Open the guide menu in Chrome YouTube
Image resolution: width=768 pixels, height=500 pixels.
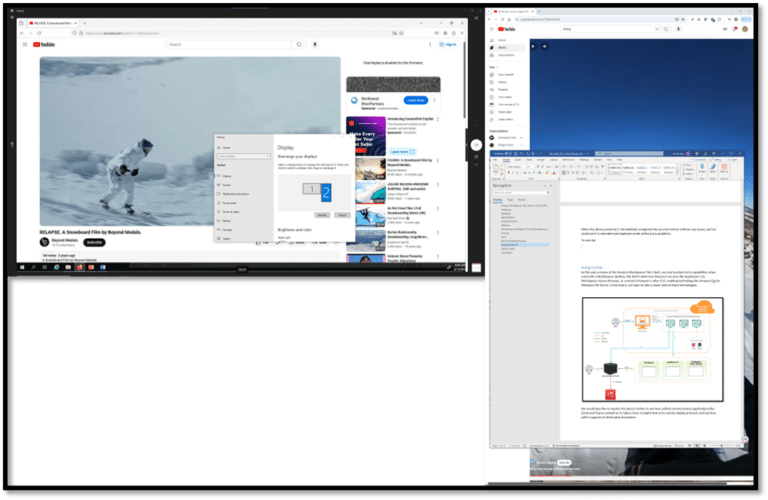[492, 29]
